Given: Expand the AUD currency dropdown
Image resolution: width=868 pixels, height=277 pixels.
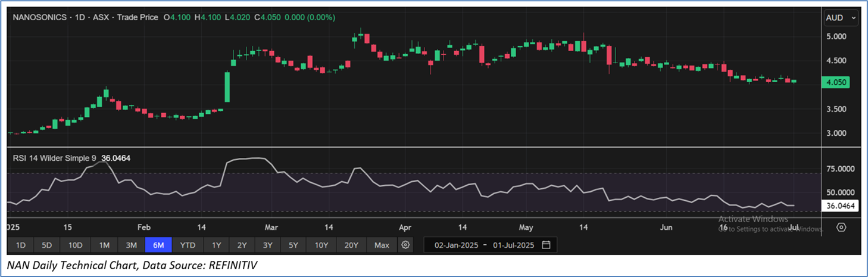Looking at the screenshot, I should [x=841, y=18].
